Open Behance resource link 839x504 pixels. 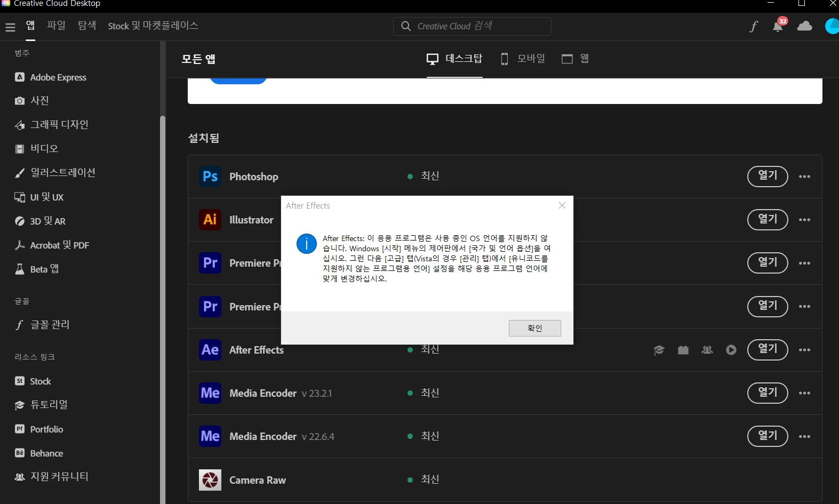coord(39,453)
